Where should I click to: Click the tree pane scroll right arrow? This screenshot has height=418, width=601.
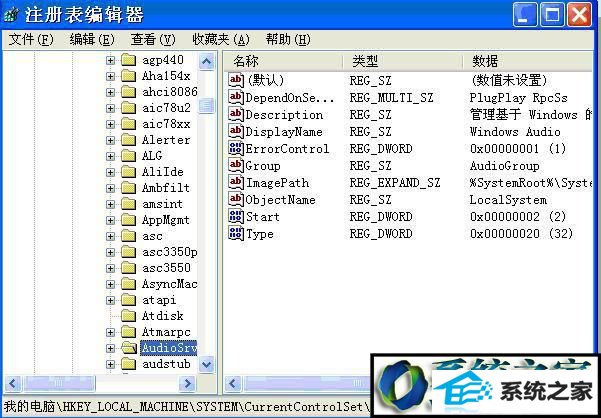coord(187,383)
